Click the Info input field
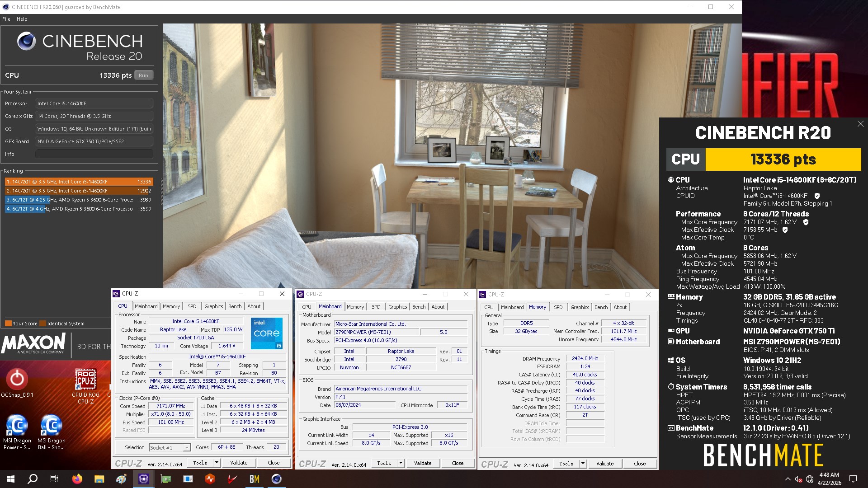This screenshot has height=488, width=868. pyautogui.click(x=94, y=154)
